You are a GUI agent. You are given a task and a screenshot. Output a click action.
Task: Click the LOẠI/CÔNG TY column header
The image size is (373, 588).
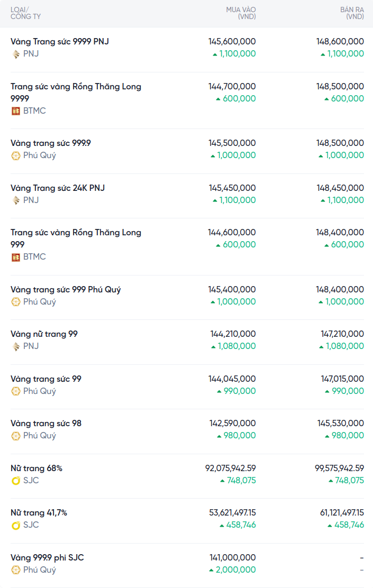coord(25,13)
